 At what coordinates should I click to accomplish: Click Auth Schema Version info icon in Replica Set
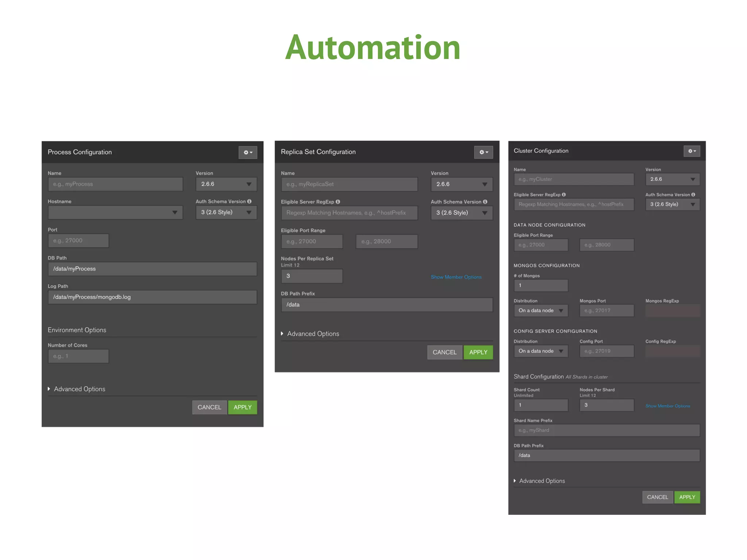pyautogui.click(x=485, y=202)
